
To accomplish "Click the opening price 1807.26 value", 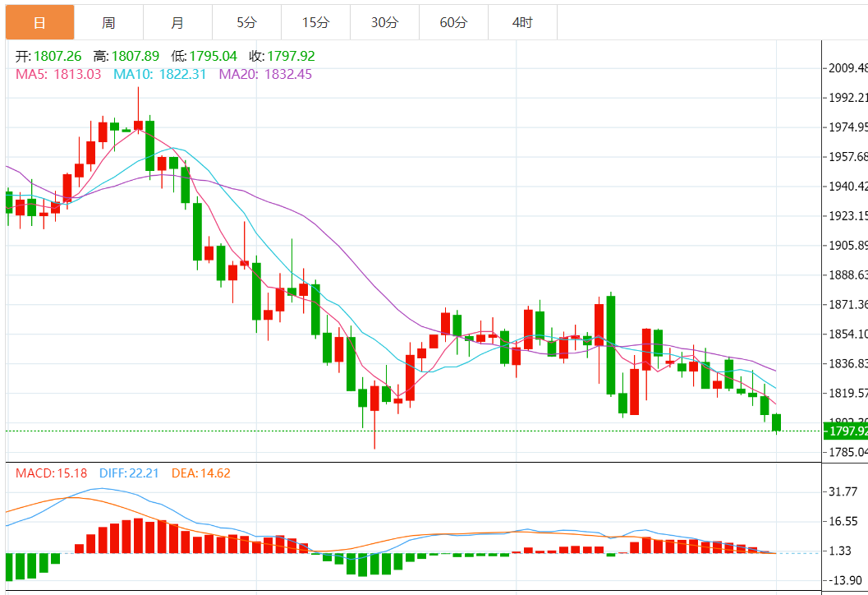I will pos(57,56).
